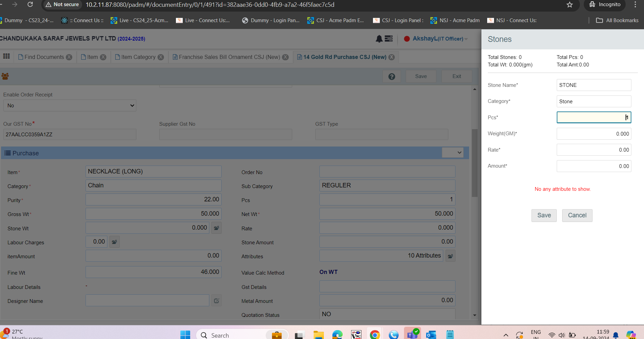
Task: Open the list menu icon beside bell
Action: [x=389, y=39]
